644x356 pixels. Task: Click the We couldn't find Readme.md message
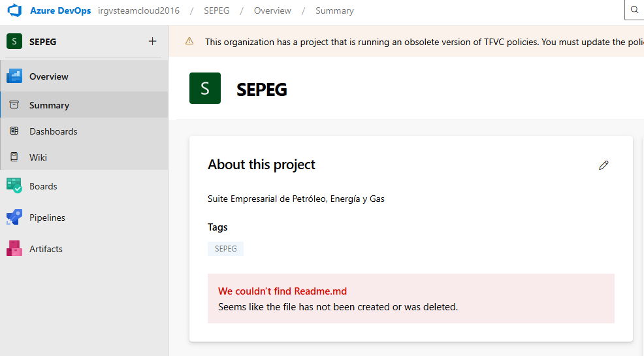pos(283,291)
